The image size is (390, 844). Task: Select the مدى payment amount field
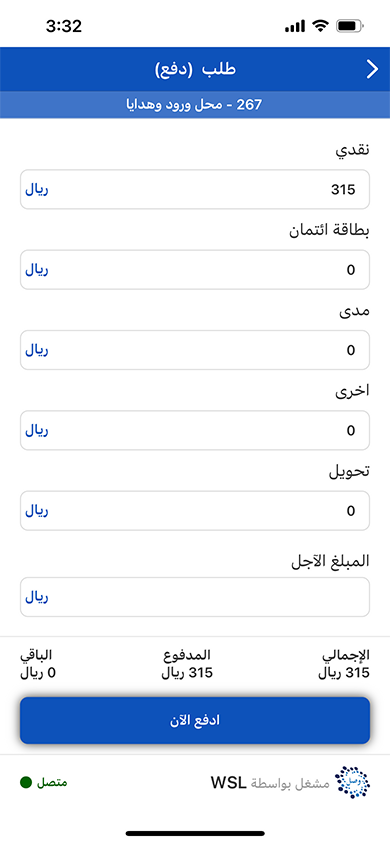point(195,350)
